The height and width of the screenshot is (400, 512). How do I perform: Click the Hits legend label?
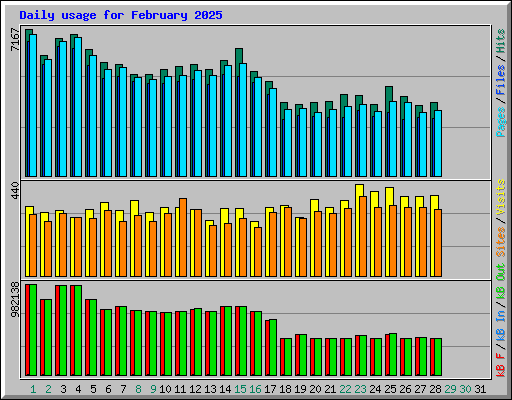pos(501,41)
